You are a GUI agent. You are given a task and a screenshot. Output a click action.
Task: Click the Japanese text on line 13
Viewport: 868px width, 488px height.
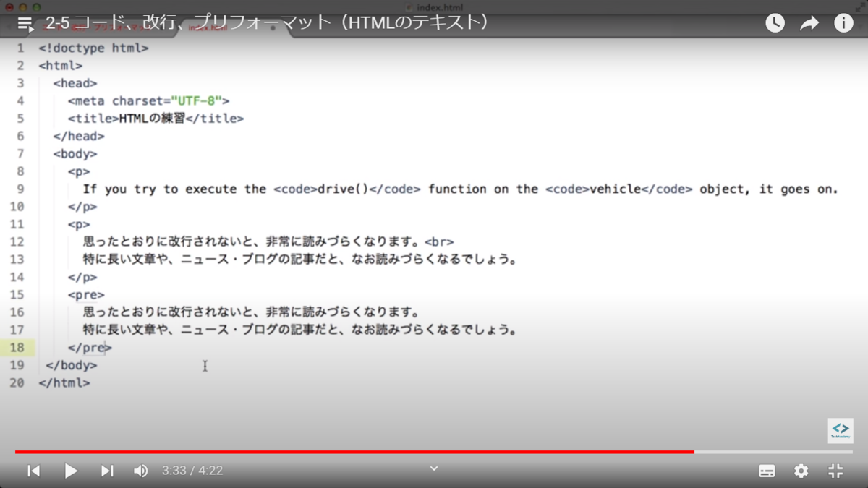(x=300, y=259)
